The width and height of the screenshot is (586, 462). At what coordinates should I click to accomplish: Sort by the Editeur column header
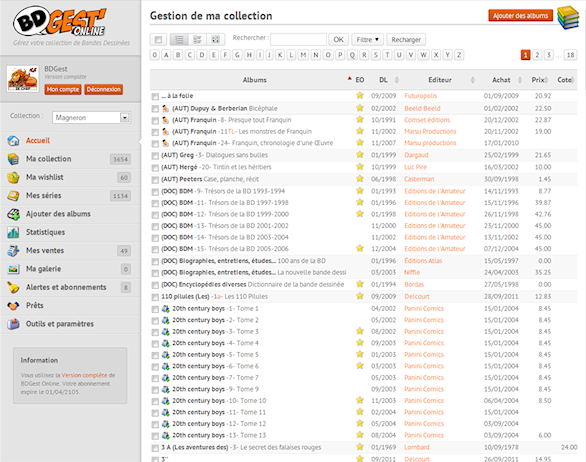[440, 80]
